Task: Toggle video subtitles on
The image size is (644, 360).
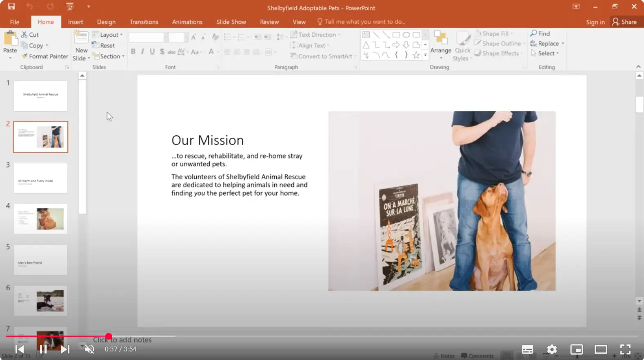Action: click(x=527, y=349)
